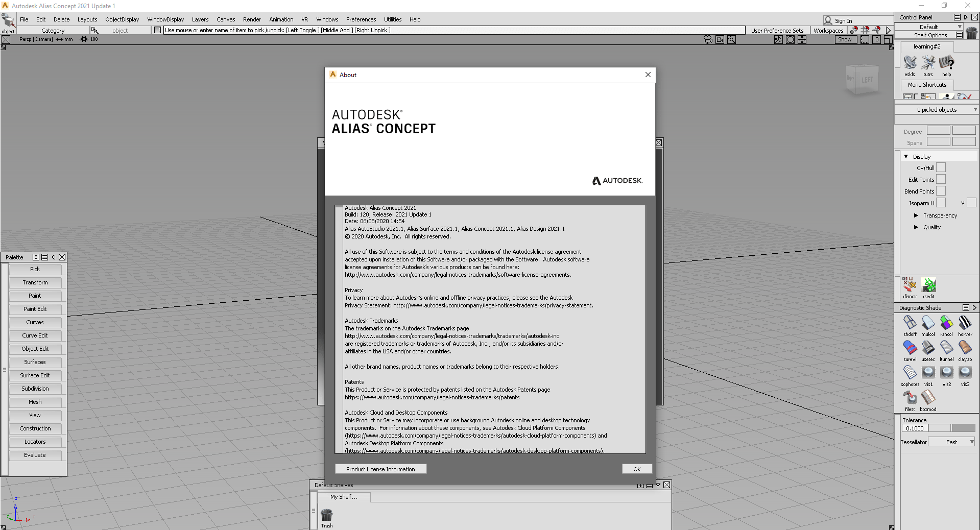Click the usetex texture shade icon
Image resolution: width=980 pixels, height=530 pixels.
[x=928, y=348]
